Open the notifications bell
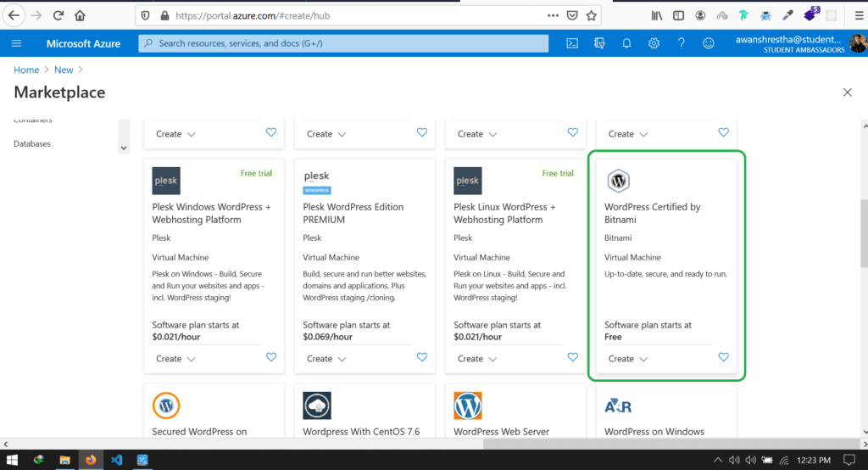 (x=626, y=43)
